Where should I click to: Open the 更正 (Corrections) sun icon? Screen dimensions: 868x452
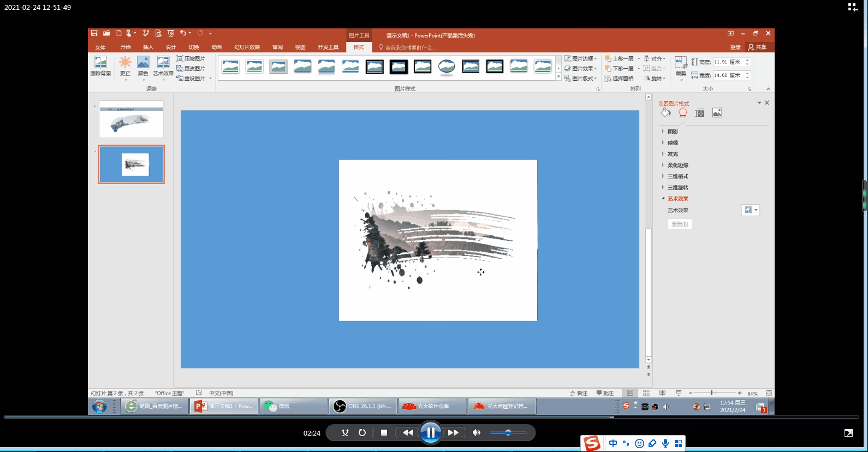point(126,68)
